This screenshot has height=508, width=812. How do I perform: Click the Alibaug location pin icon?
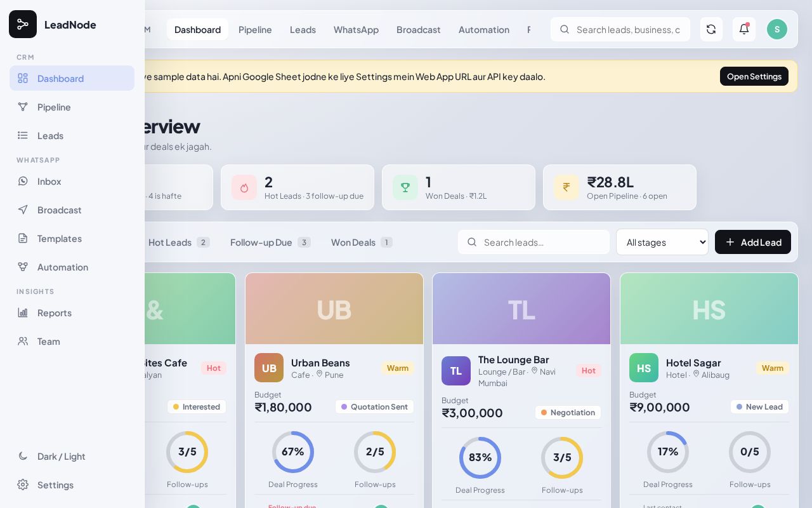coord(696,374)
